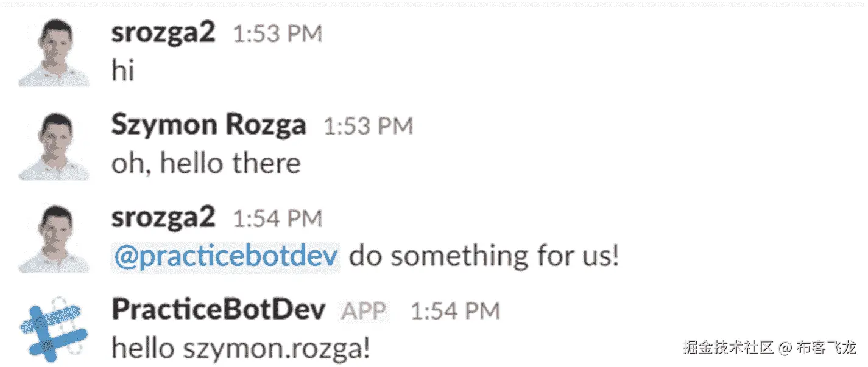Click the APP badge beside PracticeBotDev

(x=364, y=311)
